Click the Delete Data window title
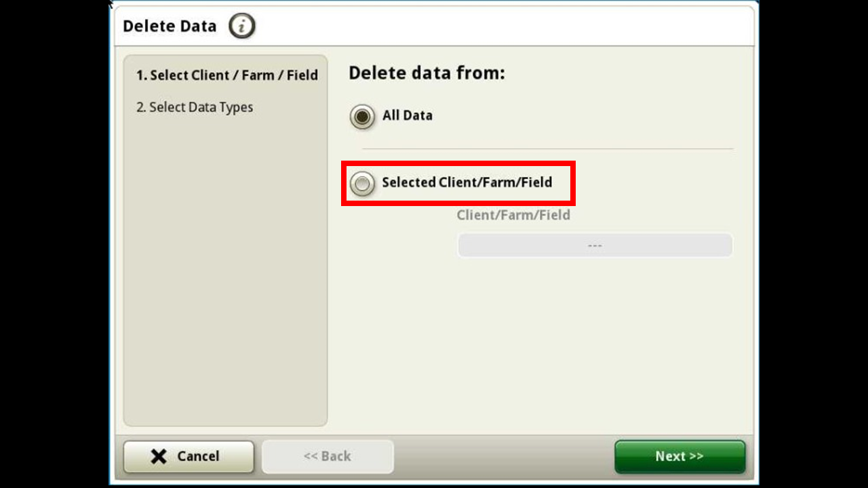The height and width of the screenshot is (488, 868). click(x=170, y=26)
